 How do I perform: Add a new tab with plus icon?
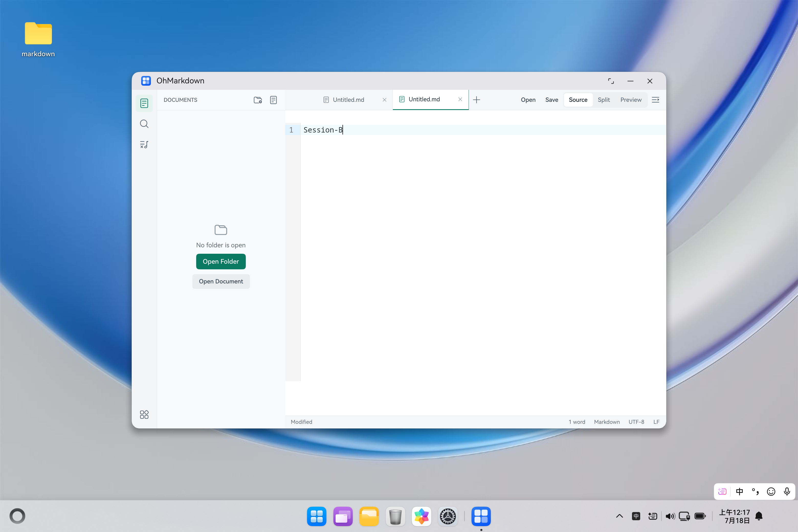click(476, 100)
